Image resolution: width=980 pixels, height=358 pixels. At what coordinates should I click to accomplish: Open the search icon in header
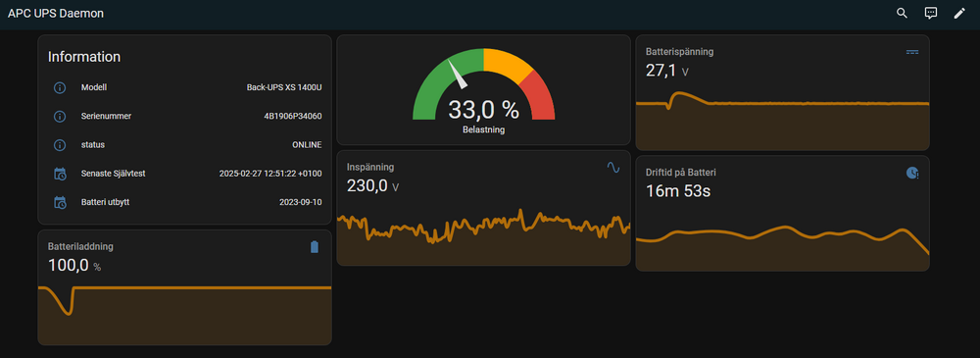(902, 13)
